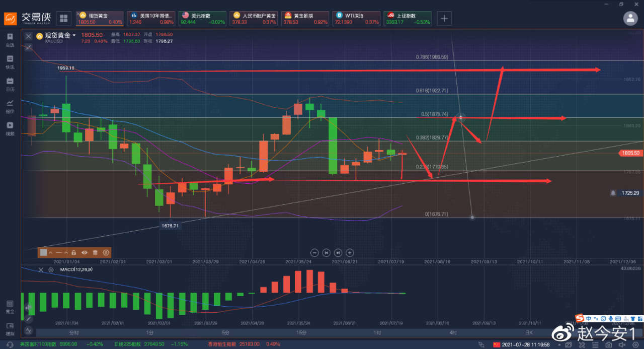Switch to the WTI原油 quote tab
This screenshot has height=349, width=644.
point(356,19)
